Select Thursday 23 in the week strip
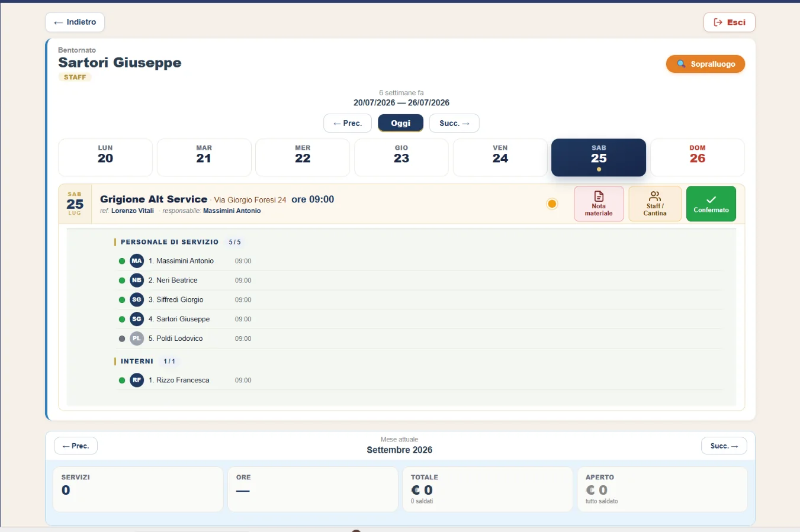The width and height of the screenshot is (800, 532). coord(401,157)
